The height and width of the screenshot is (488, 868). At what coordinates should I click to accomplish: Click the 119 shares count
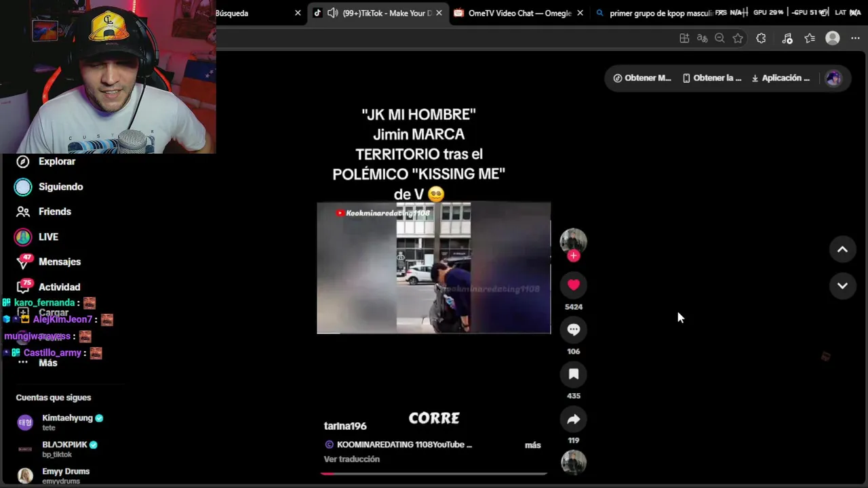click(x=574, y=441)
